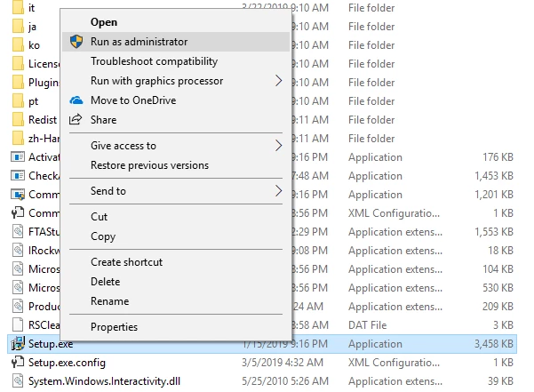Click the Setup.exe.config file icon
This screenshot has height=392, width=534.
coord(18,363)
